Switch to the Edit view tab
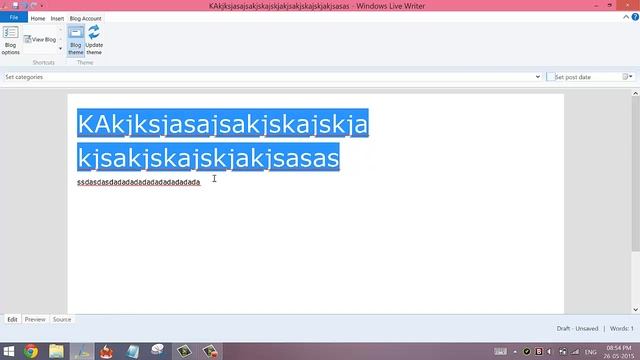 point(12,319)
